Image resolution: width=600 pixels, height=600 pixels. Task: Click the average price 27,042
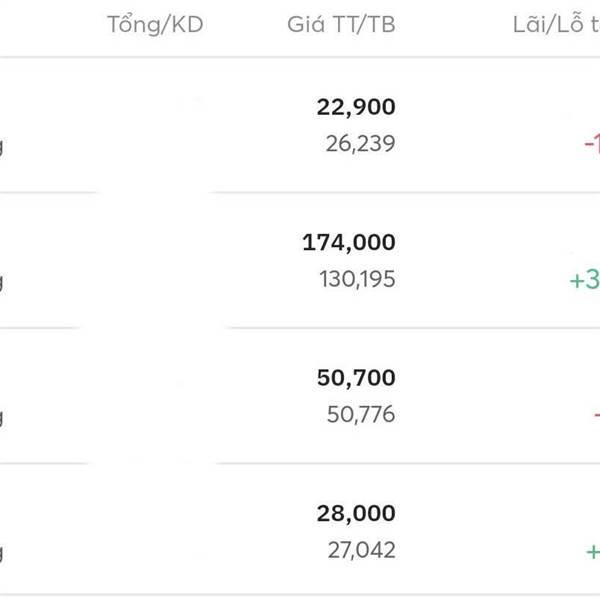click(x=360, y=550)
